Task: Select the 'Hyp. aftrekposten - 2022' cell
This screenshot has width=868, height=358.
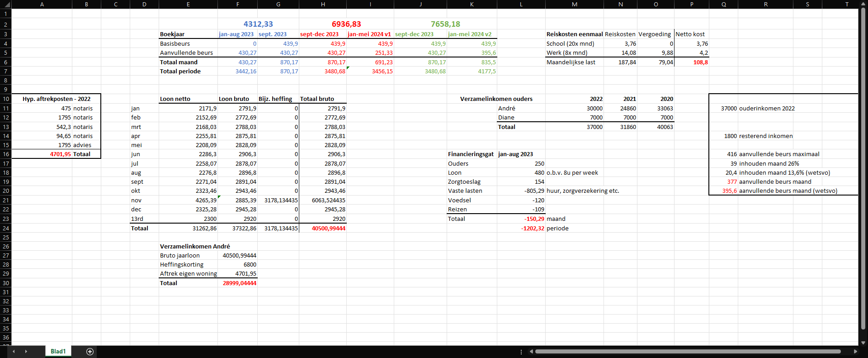Action: tap(56, 99)
